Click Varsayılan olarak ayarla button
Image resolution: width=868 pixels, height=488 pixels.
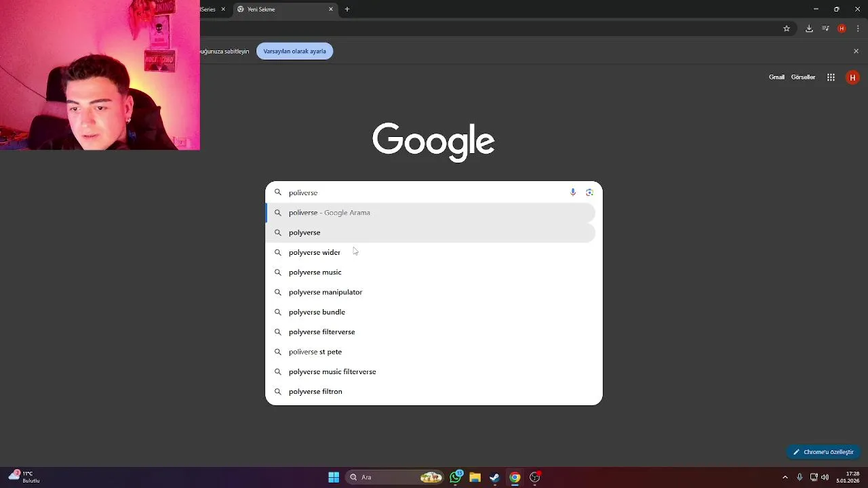tap(295, 52)
